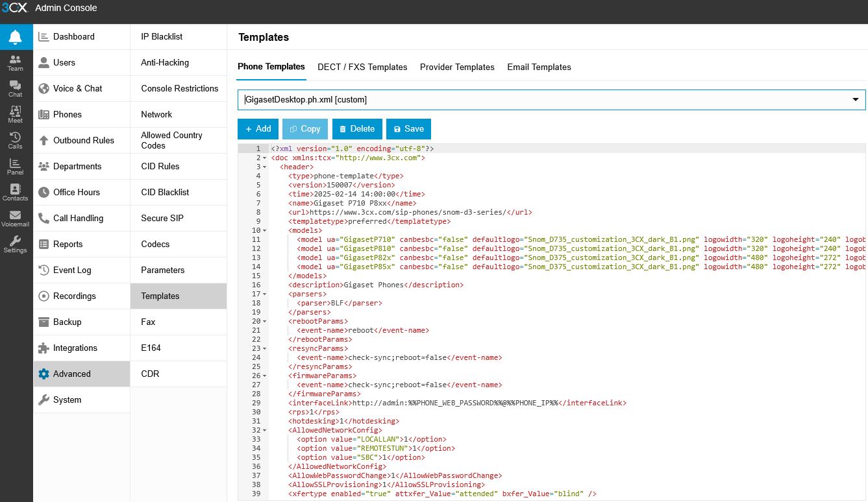Open the E164 submenu item
Viewport: 868px width, 502px height.
pos(179,348)
